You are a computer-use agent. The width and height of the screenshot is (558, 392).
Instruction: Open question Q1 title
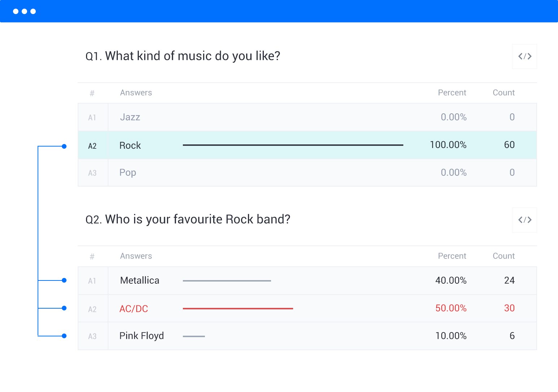[x=183, y=56]
